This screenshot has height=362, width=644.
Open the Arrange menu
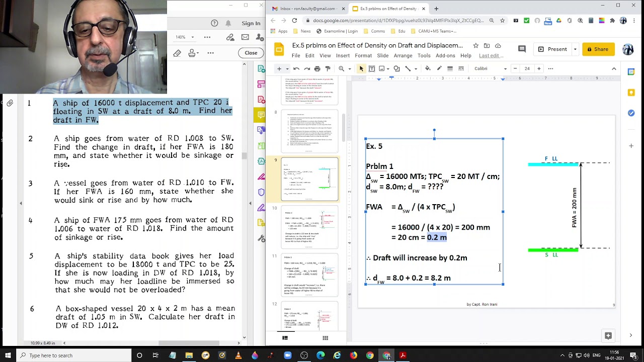click(x=403, y=55)
